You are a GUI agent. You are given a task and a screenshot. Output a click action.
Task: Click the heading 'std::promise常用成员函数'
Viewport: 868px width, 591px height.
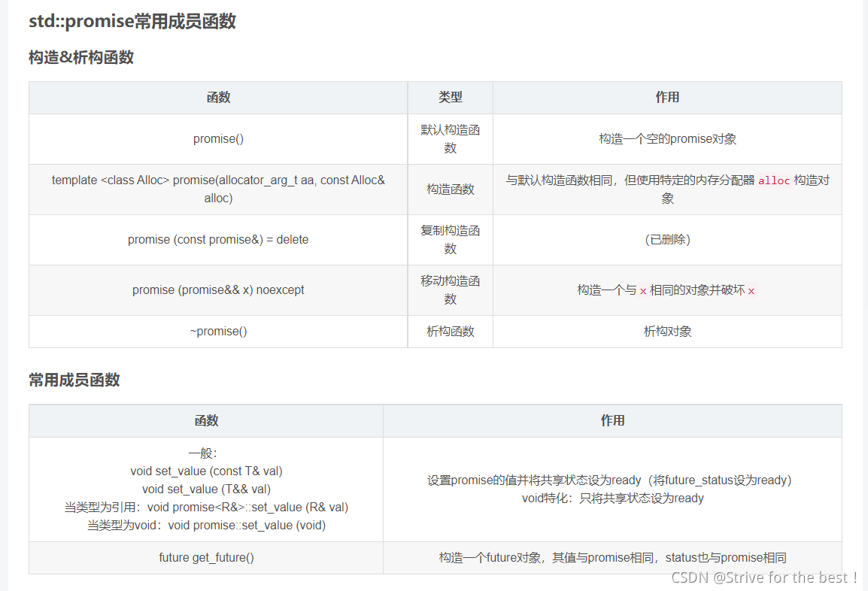(132, 21)
